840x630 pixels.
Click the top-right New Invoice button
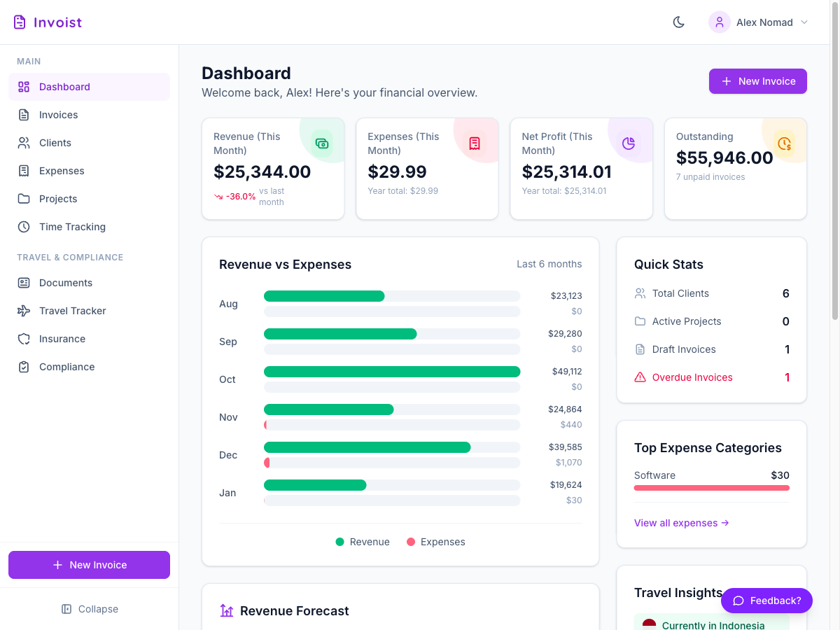[758, 81]
